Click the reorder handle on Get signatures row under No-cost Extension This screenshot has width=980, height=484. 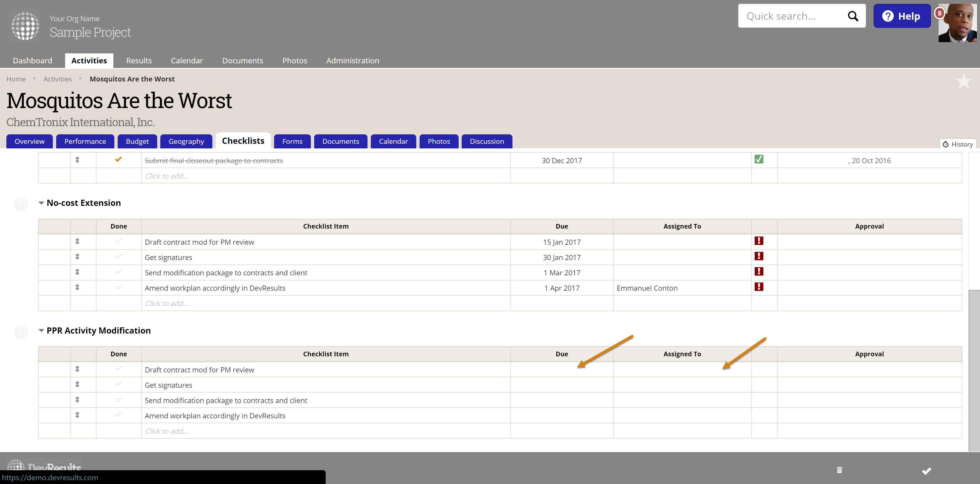coord(77,257)
